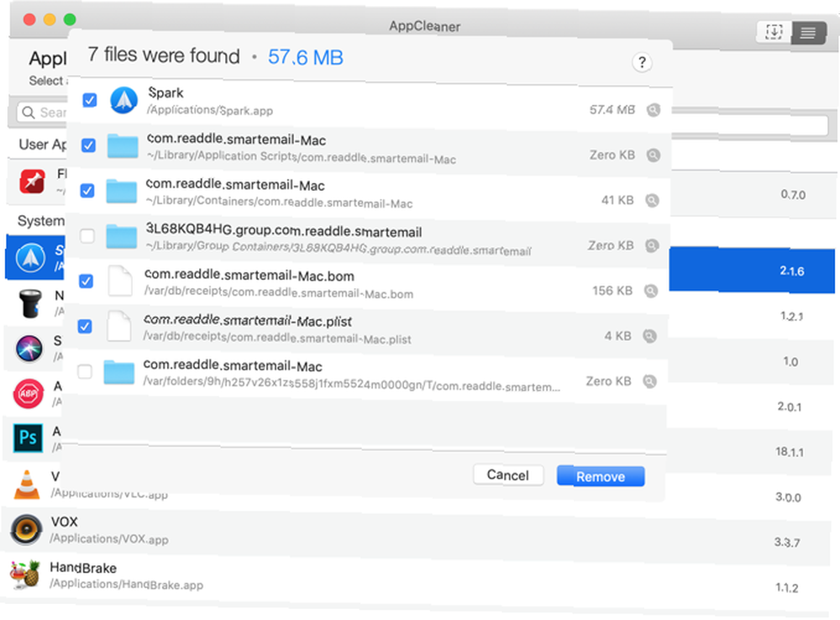Click the list view toolbar icon
Viewport: 840px width, 620px height.
pyautogui.click(x=808, y=34)
